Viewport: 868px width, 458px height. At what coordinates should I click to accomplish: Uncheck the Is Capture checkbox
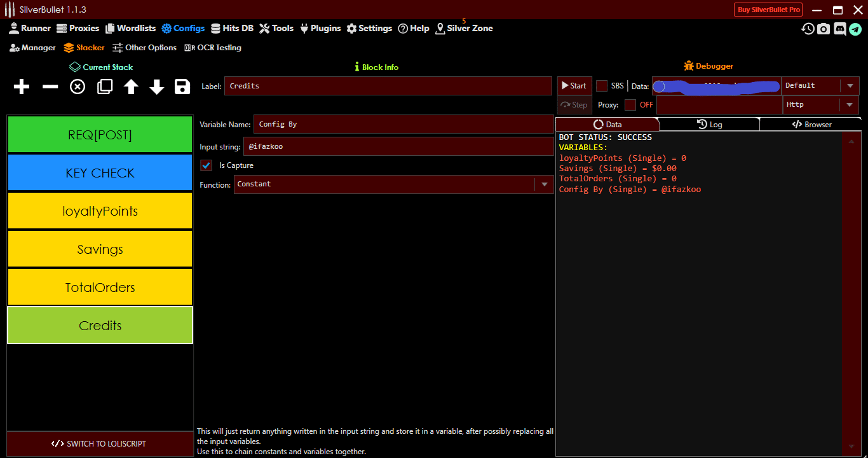(x=206, y=165)
